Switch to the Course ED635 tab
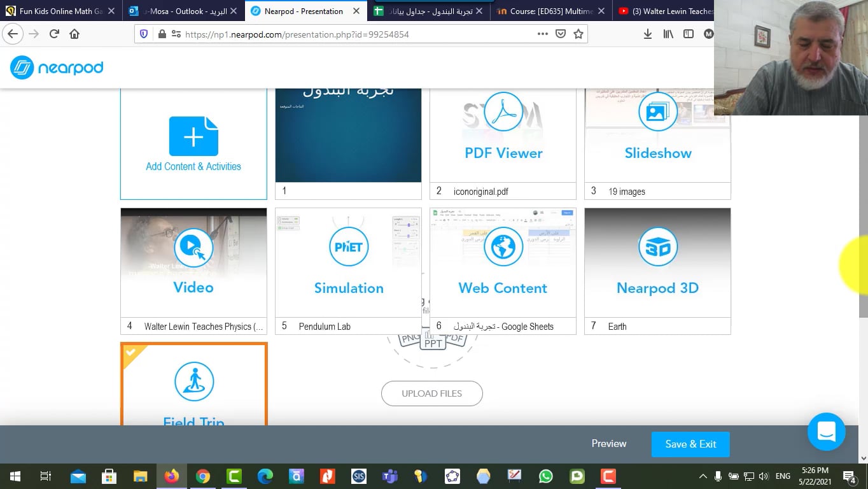The height and width of the screenshot is (489, 868). point(552,11)
